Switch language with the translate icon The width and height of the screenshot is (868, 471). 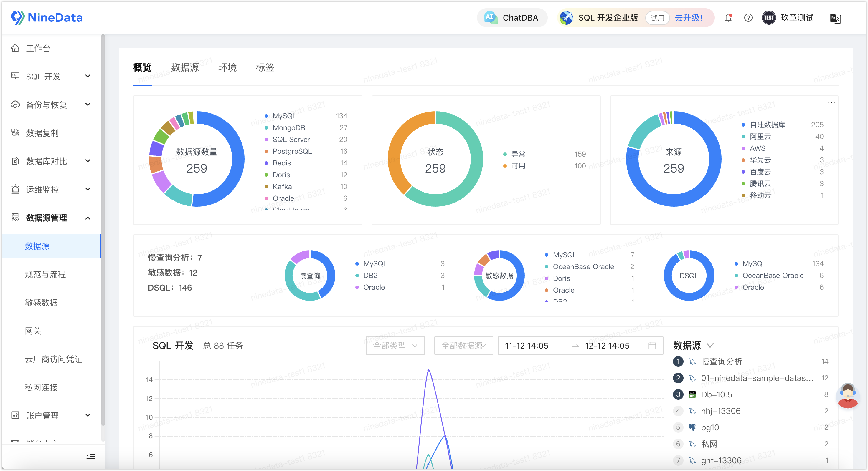tap(836, 18)
